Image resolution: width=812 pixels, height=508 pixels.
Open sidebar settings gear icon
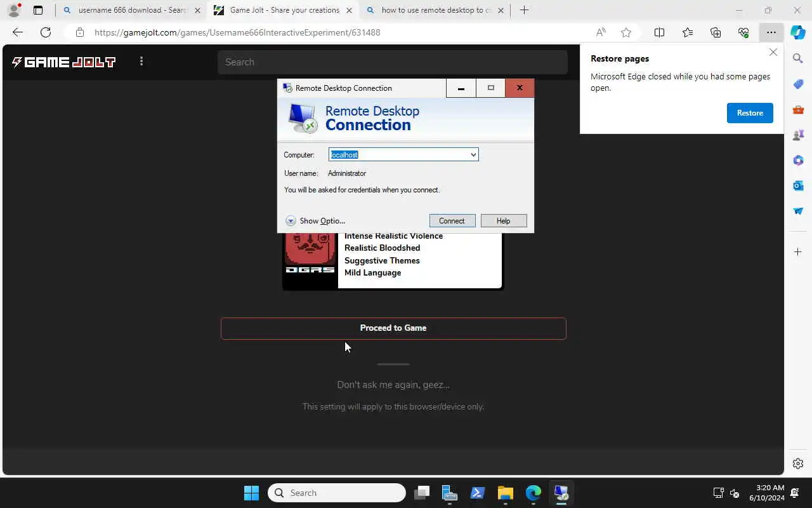[x=798, y=464]
